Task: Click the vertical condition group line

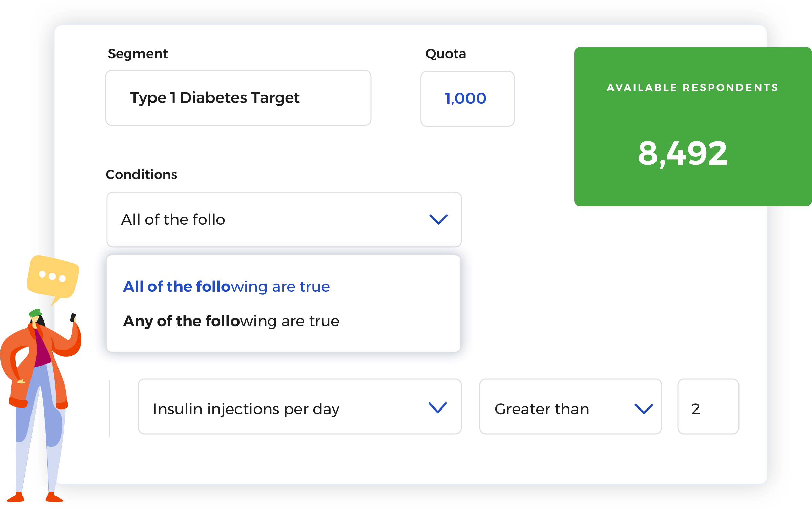Action: [109, 408]
